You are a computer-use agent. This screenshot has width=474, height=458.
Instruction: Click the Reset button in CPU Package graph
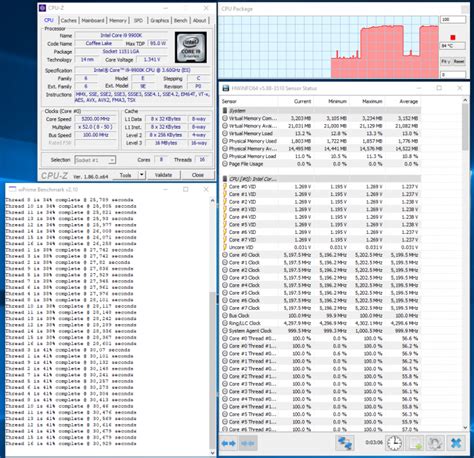pos(459,62)
